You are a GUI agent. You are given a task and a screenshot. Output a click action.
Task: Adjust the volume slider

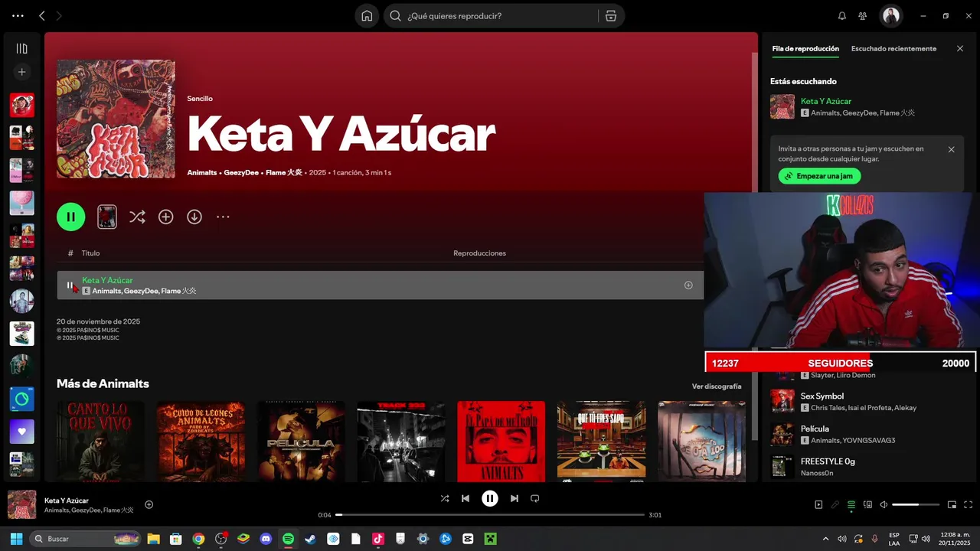(916, 505)
